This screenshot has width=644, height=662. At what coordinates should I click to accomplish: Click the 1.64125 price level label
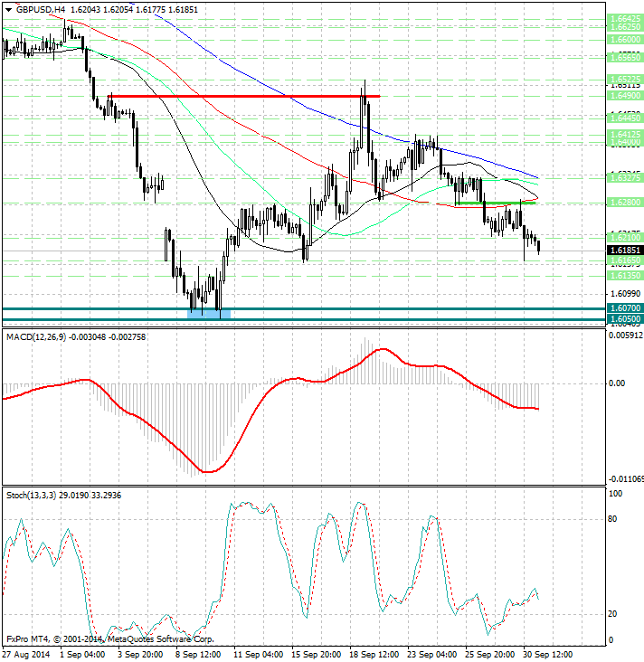[625, 134]
